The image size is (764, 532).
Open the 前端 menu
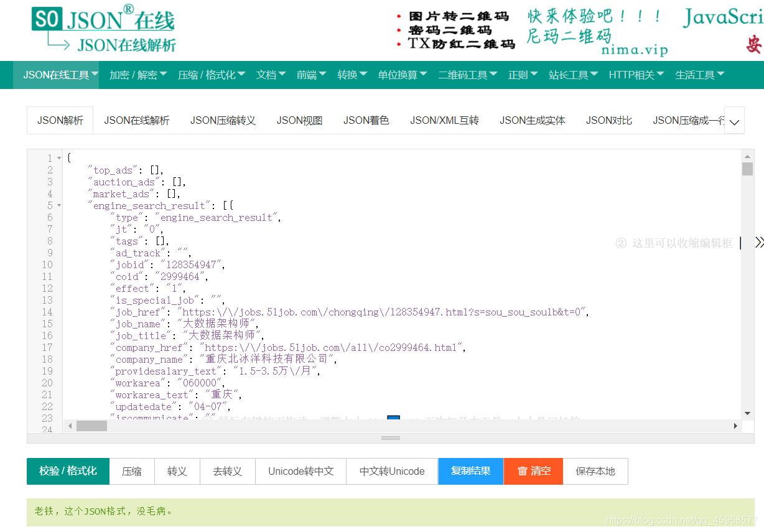click(x=312, y=75)
